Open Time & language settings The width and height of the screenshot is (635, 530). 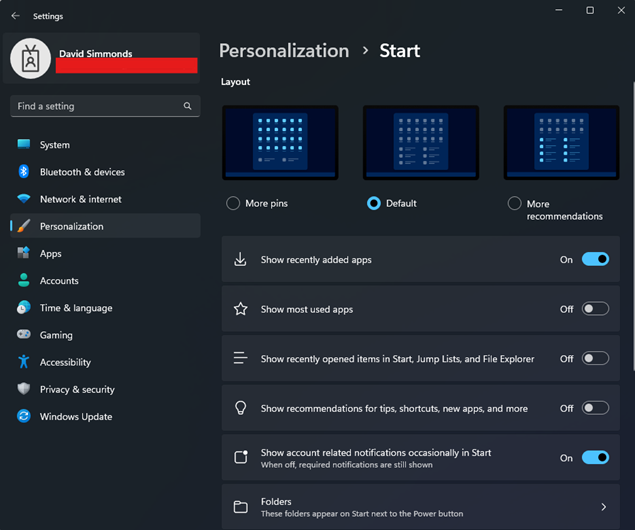click(105, 308)
